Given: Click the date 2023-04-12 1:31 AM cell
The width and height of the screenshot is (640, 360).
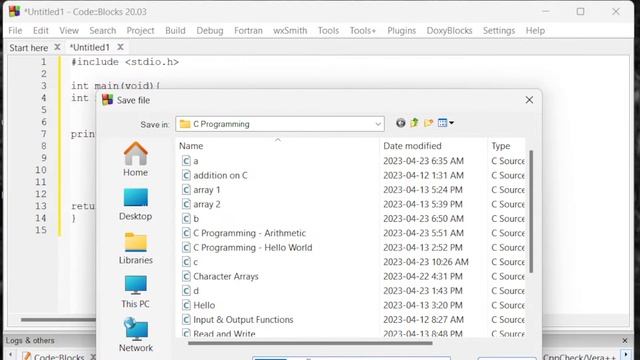Looking at the screenshot, I should (x=423, y=176).
